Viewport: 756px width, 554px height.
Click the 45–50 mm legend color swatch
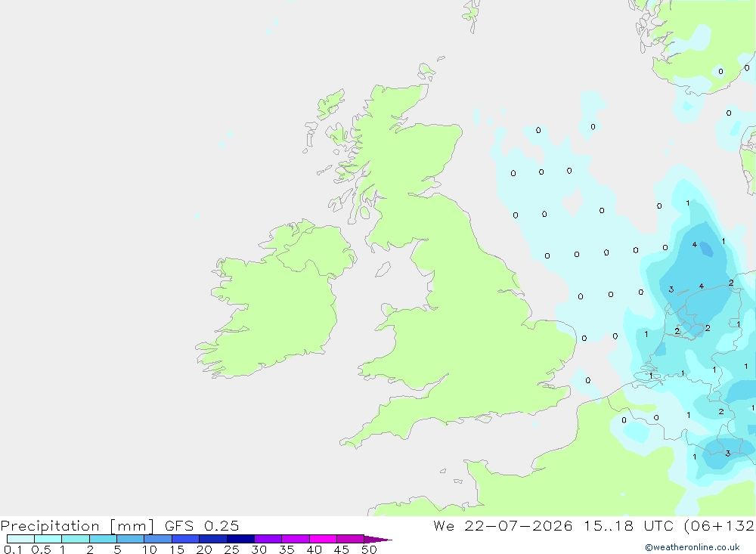tap(351, 539)
